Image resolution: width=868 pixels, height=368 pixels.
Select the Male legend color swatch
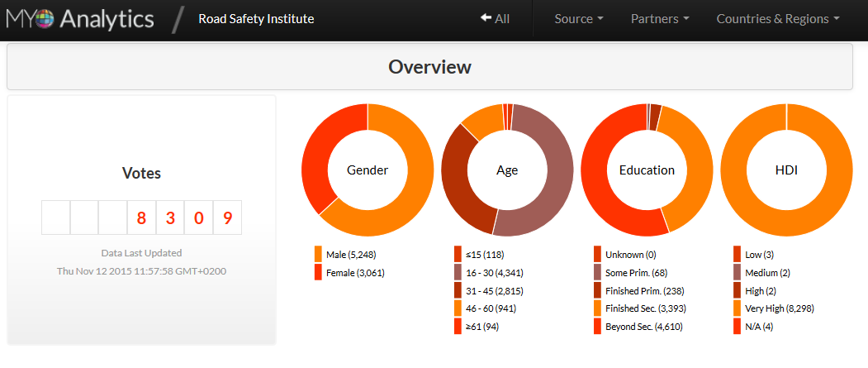pyautogui.click(x=318, y=255)
